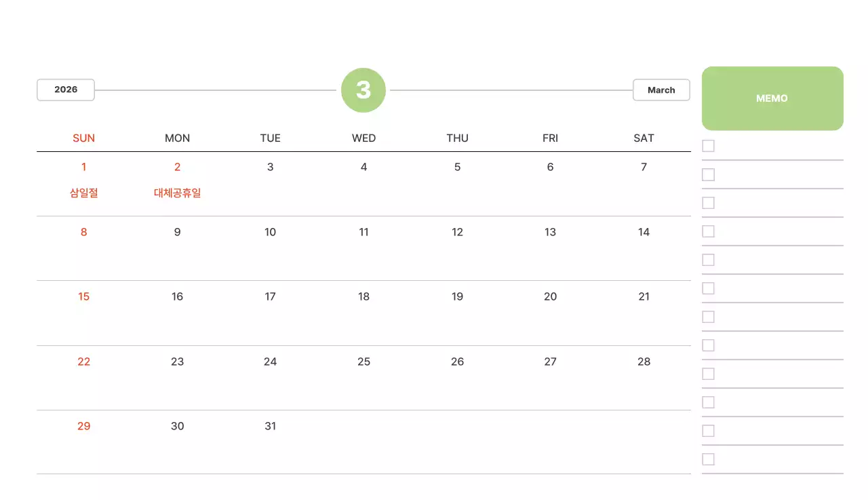The width and height of the screenshot is (868, 500).
Task: Click the 삼일절 holiday label
Action: (x=84, y=193)
